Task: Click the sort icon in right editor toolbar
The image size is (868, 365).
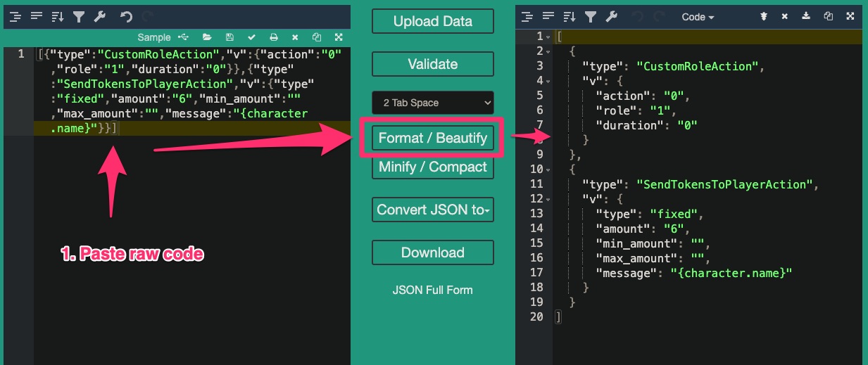Action: pos(570,17)
